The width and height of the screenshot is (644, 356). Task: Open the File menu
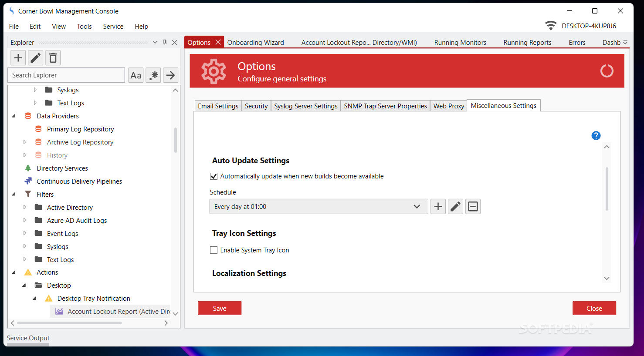pyautogui.click(x=14, y=26)
